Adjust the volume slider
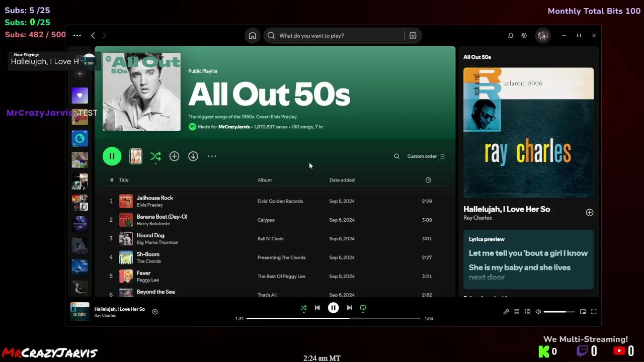This screenshot has height=362, width=644. [x=559, y=312]
